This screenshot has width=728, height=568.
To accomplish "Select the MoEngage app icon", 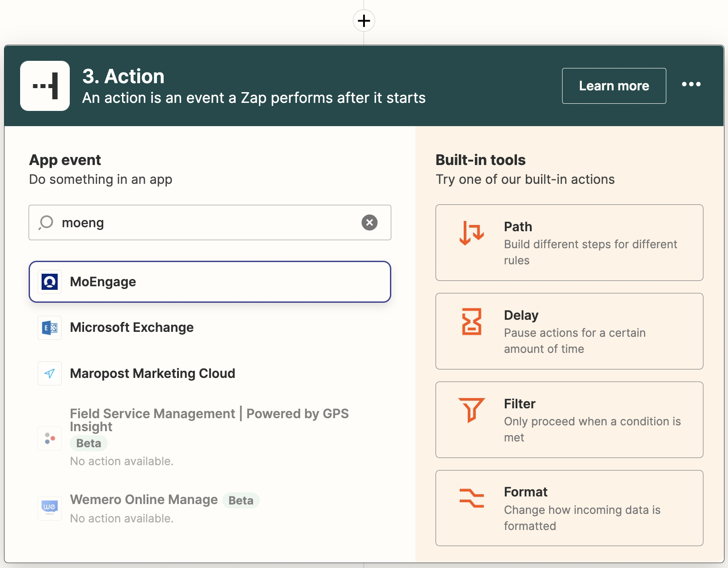I will 49,282.
